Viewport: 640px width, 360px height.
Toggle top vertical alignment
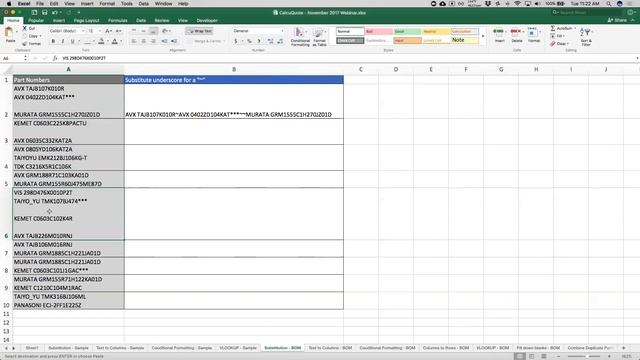pos(134,31)
